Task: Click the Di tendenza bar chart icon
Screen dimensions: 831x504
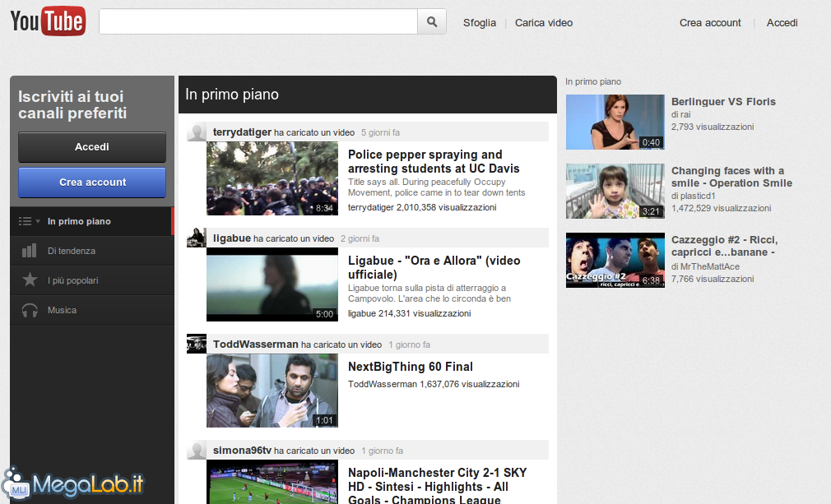Action: [x=29, y=251]
